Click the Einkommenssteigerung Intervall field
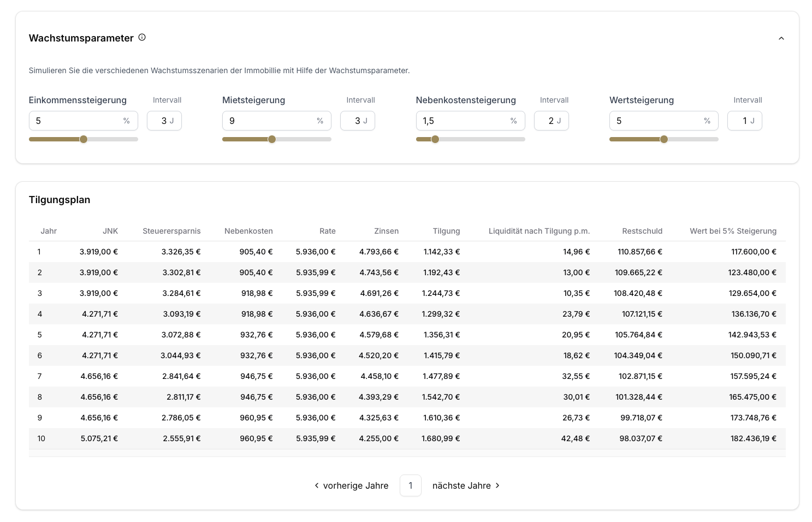 coord(163,121)
